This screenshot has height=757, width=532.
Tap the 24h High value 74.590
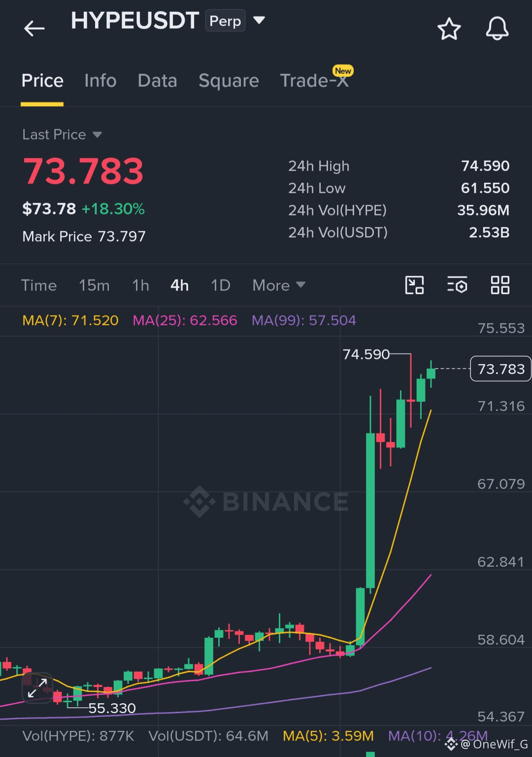[485, 166]
